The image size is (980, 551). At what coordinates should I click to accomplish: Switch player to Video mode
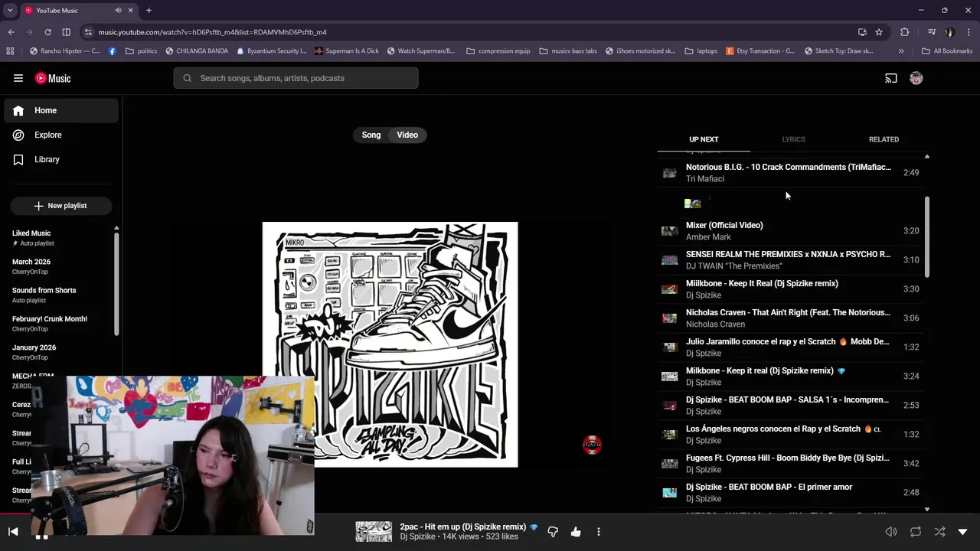[407, 135]
